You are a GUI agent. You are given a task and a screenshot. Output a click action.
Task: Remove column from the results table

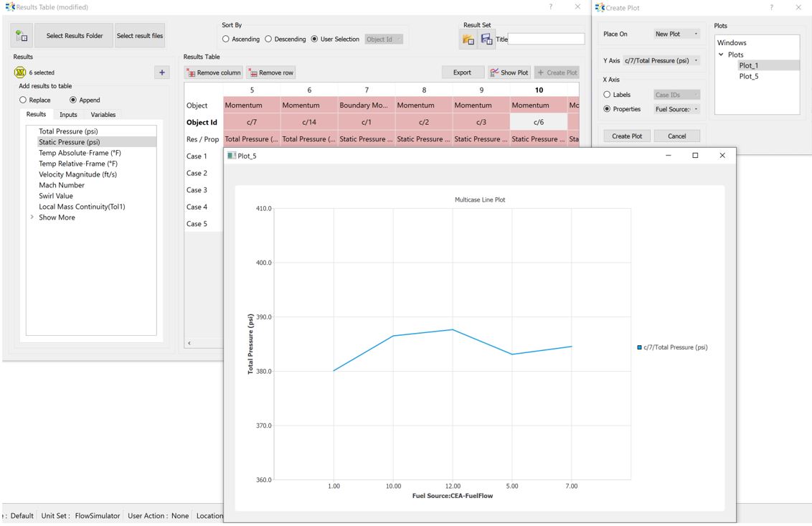click(x=214, y=72)
